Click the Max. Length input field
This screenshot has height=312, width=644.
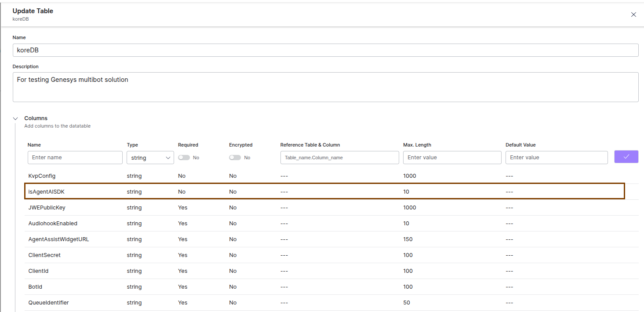pos(452,158)
